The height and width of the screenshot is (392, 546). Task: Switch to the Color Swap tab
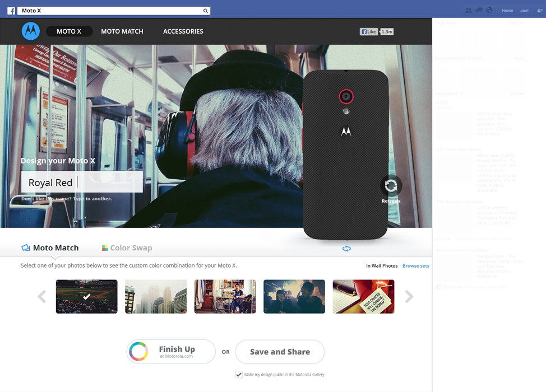(x=127, y=248)
